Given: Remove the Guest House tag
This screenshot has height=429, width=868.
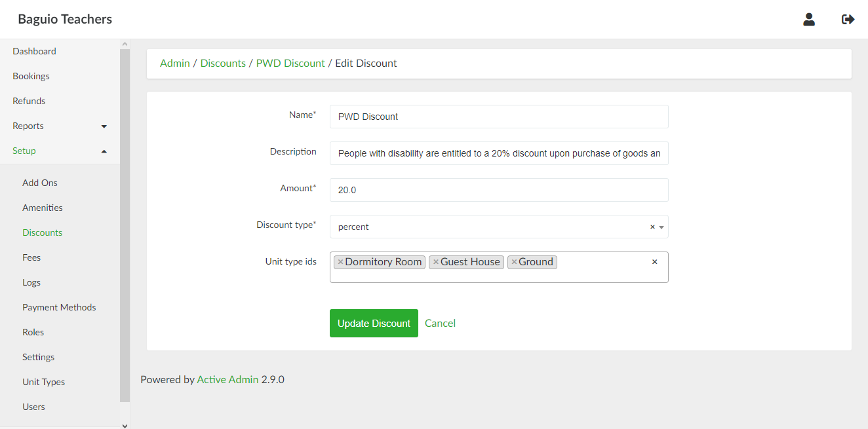Looking at the screenshot, I should pyautogui.click(x=436, y=262).
